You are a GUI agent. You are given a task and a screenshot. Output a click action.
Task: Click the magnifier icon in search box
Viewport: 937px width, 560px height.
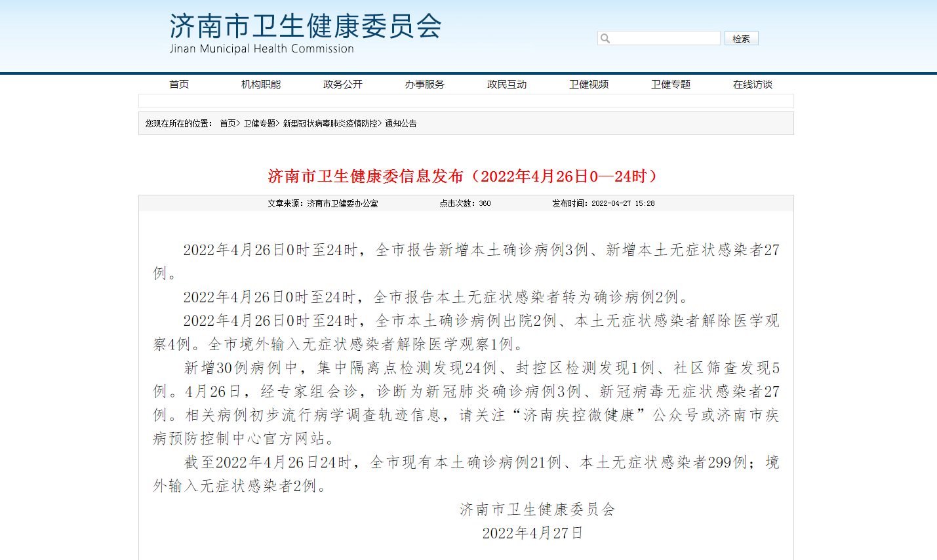[x=605, y=39]
